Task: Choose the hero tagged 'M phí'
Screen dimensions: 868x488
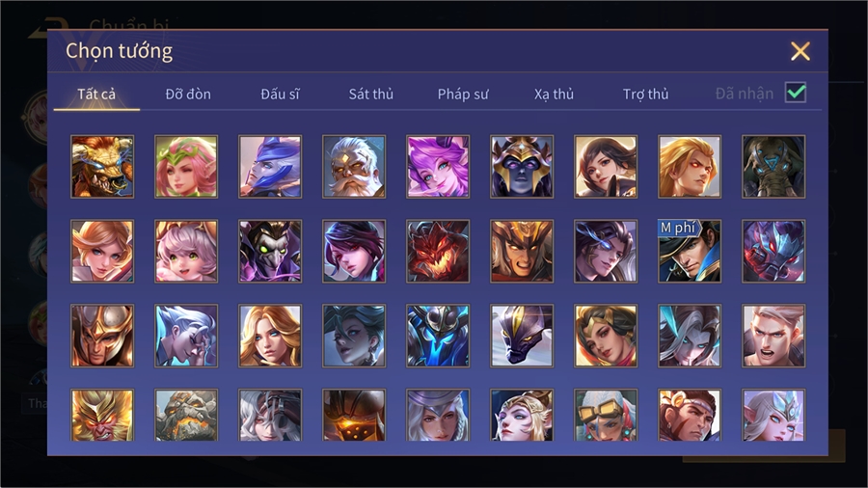Action: coord(690,251)
